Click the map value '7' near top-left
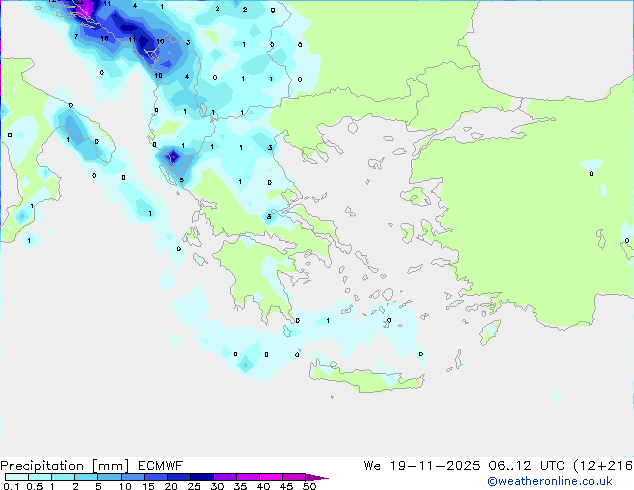Image resolution: width=634 pixels, height=490 pixels. [76, 36]
